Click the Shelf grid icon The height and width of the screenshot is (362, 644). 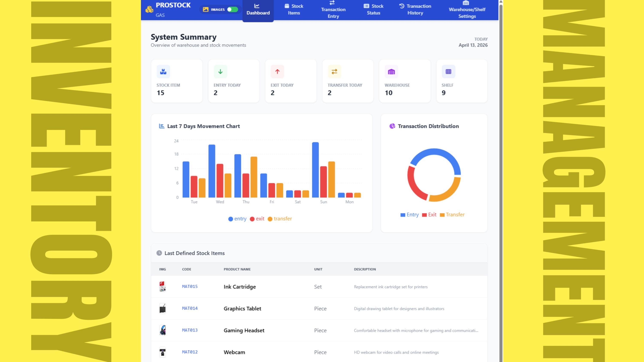[x=448, y=72]
